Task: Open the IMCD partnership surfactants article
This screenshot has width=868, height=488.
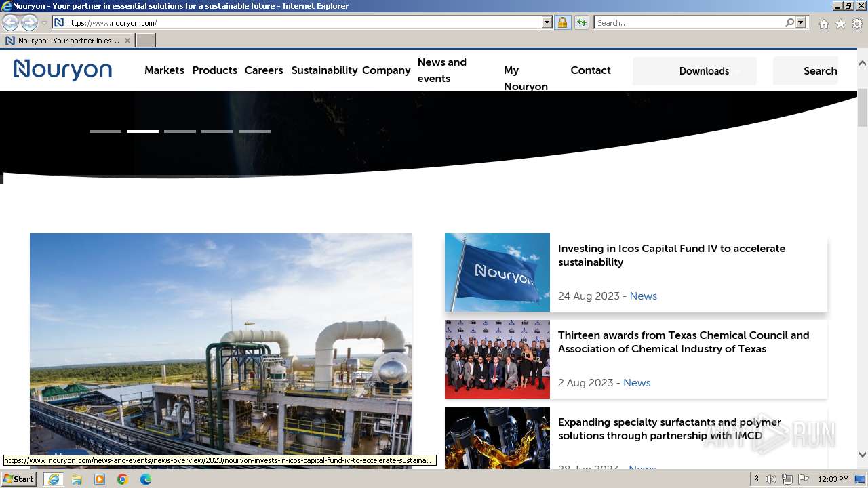Action: [669, 429]
